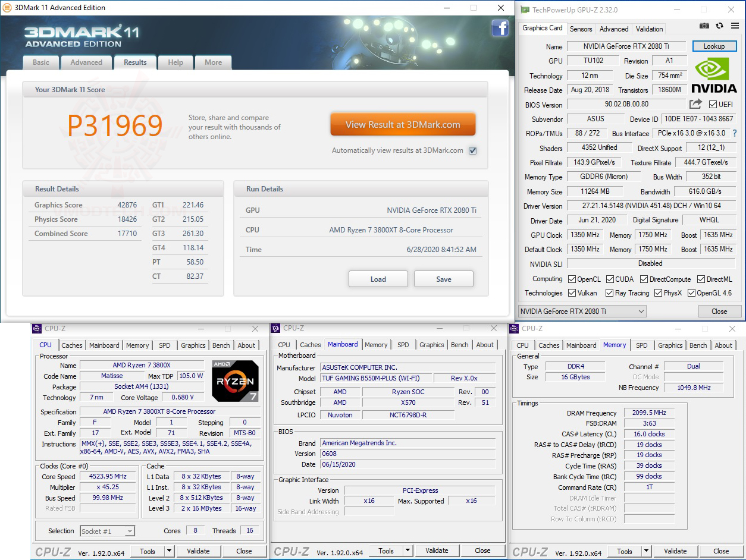Expand Tools dropdown arrow in Memory window
This screenshot has height=560, width=746.
pos(646,551)
